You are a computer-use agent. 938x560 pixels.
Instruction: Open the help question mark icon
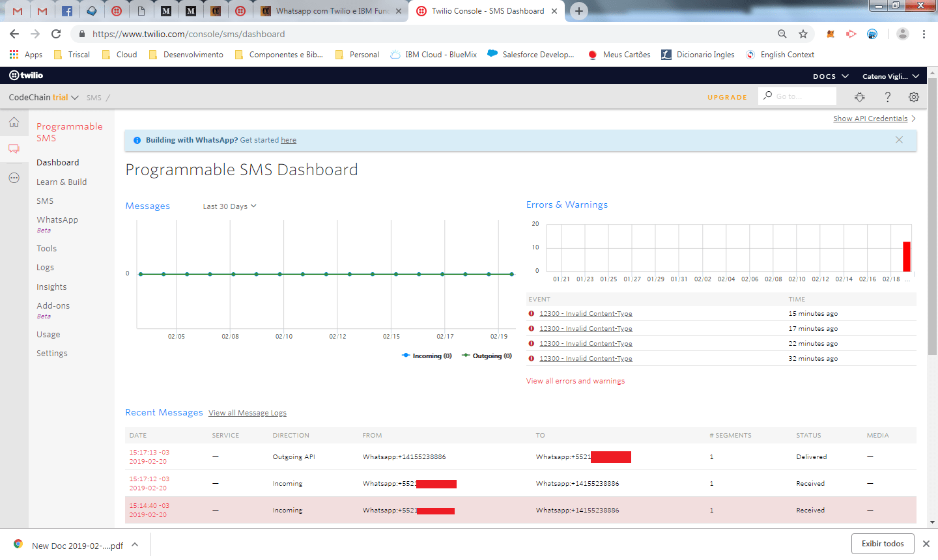(x=887, y=97)
